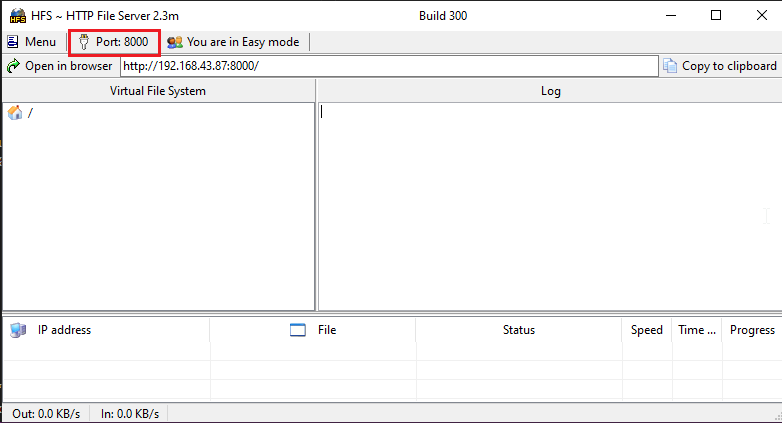Click the Progress column header
The width and height of the screenshot is (782, 423).
pyautogui.click(x=752, y=330)
